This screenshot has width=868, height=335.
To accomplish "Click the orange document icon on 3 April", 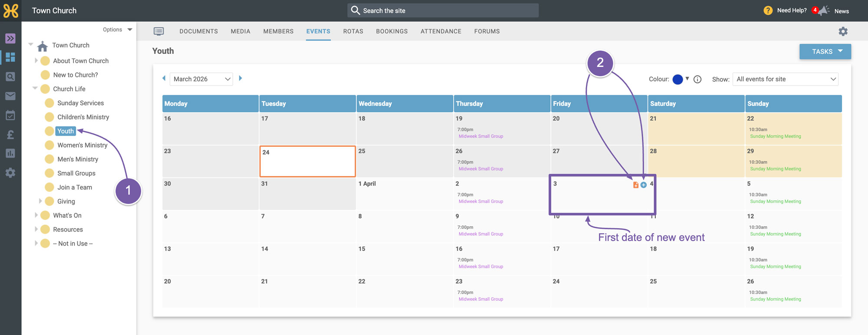I will pos(636,185).
